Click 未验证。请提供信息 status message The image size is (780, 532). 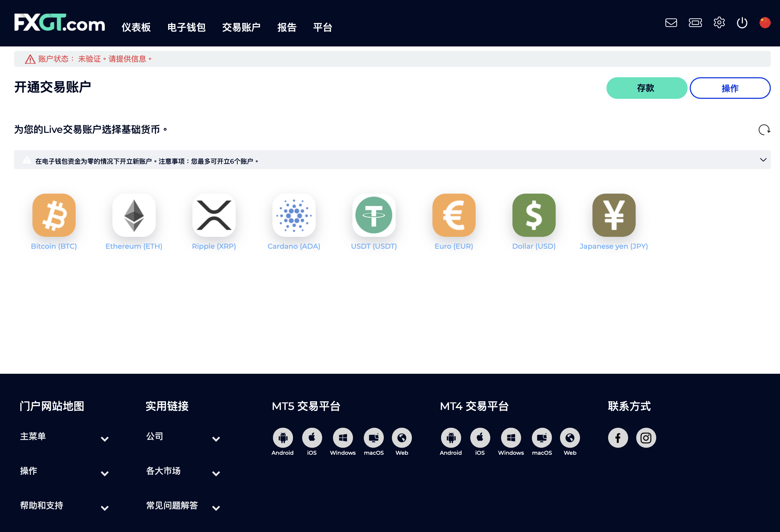pos(115,59)
